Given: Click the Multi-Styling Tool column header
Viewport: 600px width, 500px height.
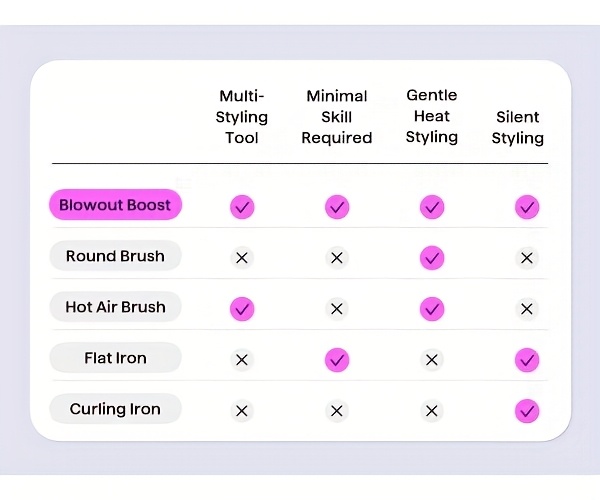Looking at the screenshot, I should point(242,117).
